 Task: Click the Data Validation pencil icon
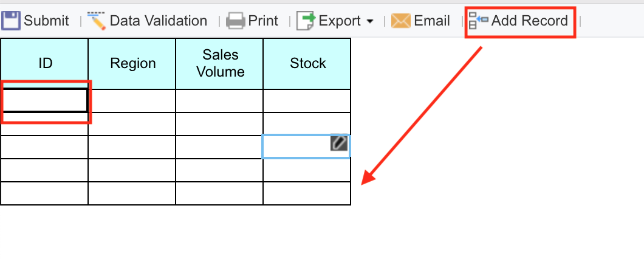point(97,21)
